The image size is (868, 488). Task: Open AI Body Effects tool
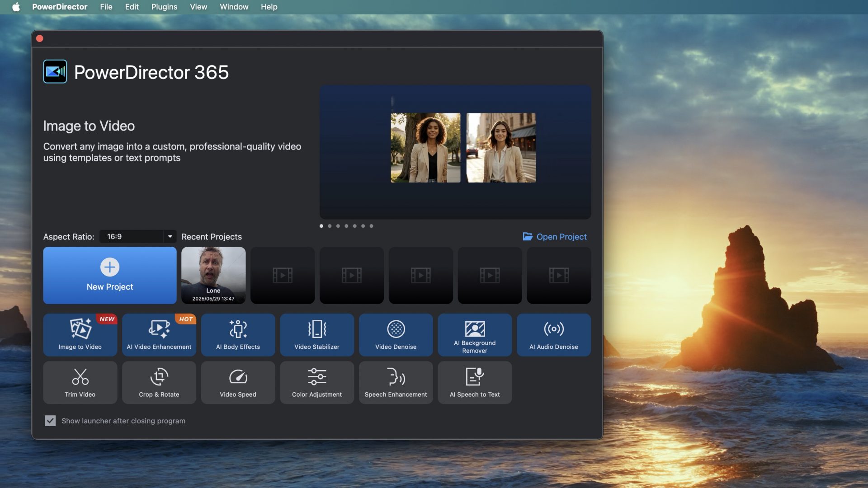coord(238,335)
